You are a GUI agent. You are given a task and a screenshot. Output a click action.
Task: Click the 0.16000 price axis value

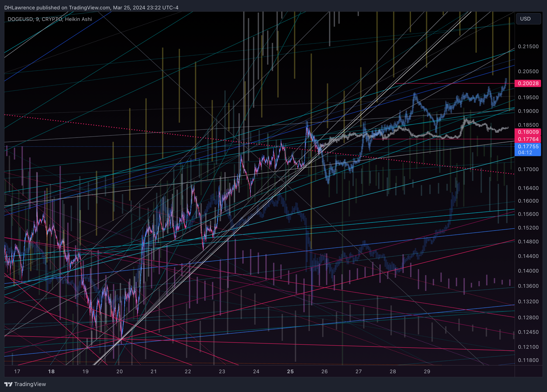click(x=528, y=201)
